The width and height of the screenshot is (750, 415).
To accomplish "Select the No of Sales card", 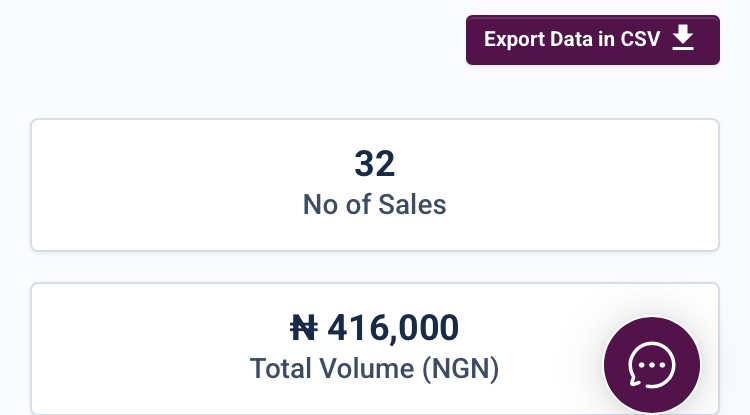I will click(375, 185).
